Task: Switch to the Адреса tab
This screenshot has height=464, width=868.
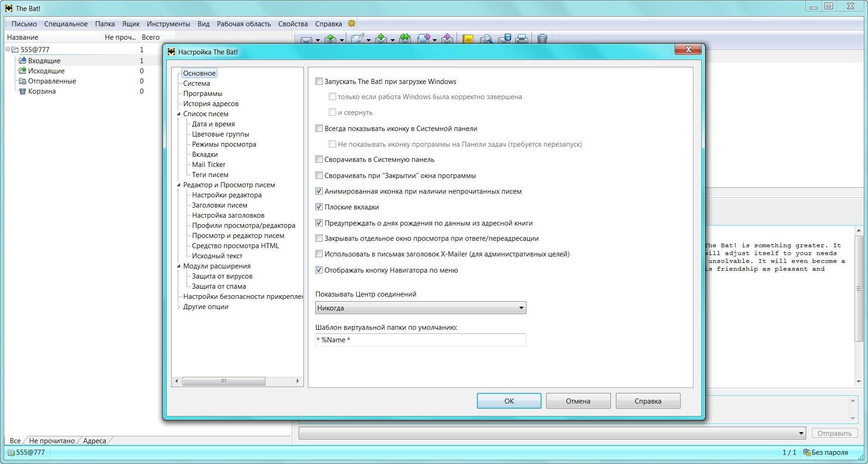Action: (95, 440)
